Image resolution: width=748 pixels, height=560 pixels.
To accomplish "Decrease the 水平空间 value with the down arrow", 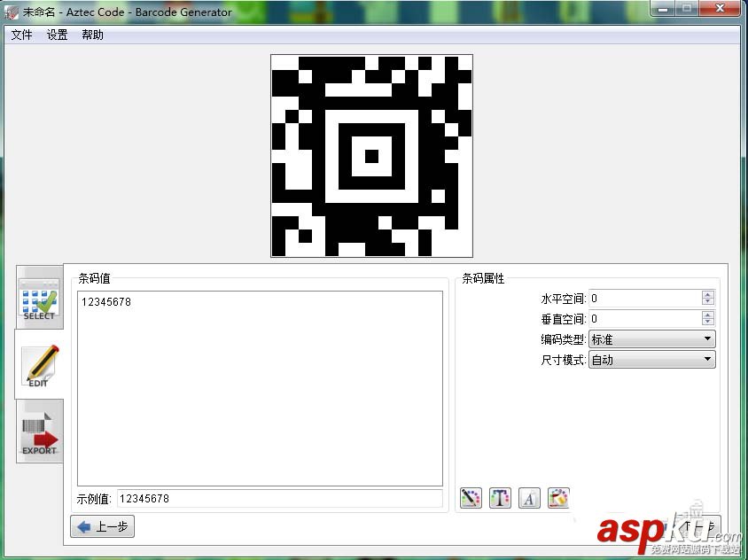I will [708, 301].
